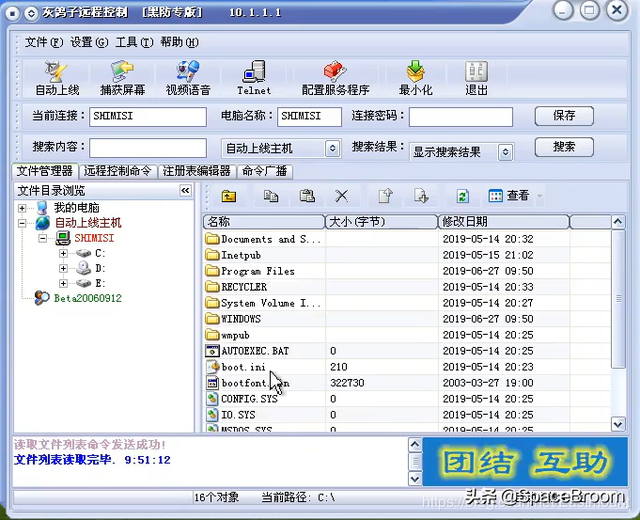640x520 pixels.
Task: Sort by 名称 column header
Action: point(264,222)
